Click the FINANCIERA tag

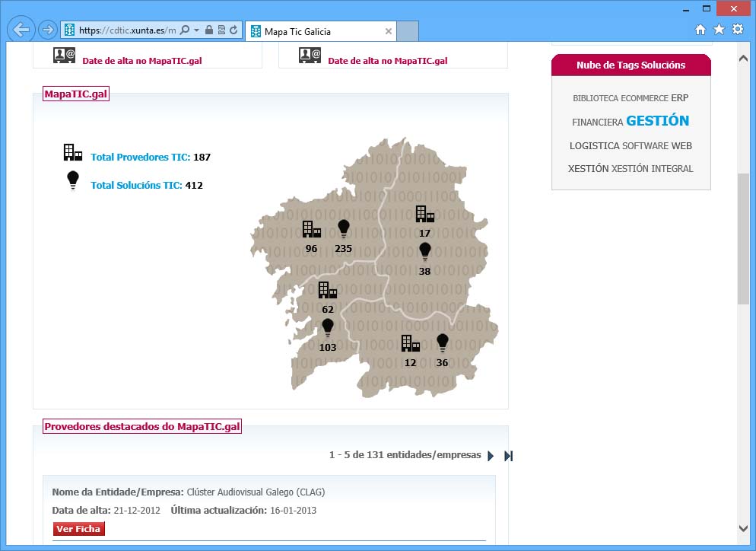(x=597, y=122)
